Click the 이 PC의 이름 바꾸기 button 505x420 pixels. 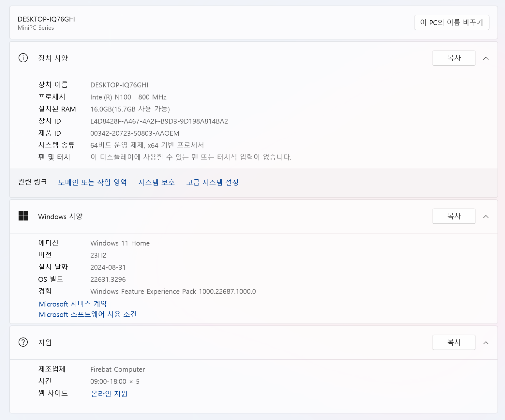452,22
